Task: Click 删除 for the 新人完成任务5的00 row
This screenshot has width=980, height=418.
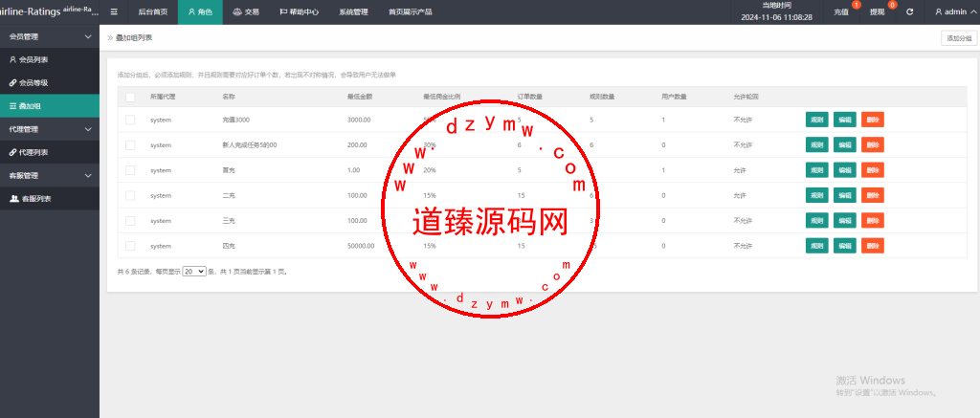Action: click(873, 145)
